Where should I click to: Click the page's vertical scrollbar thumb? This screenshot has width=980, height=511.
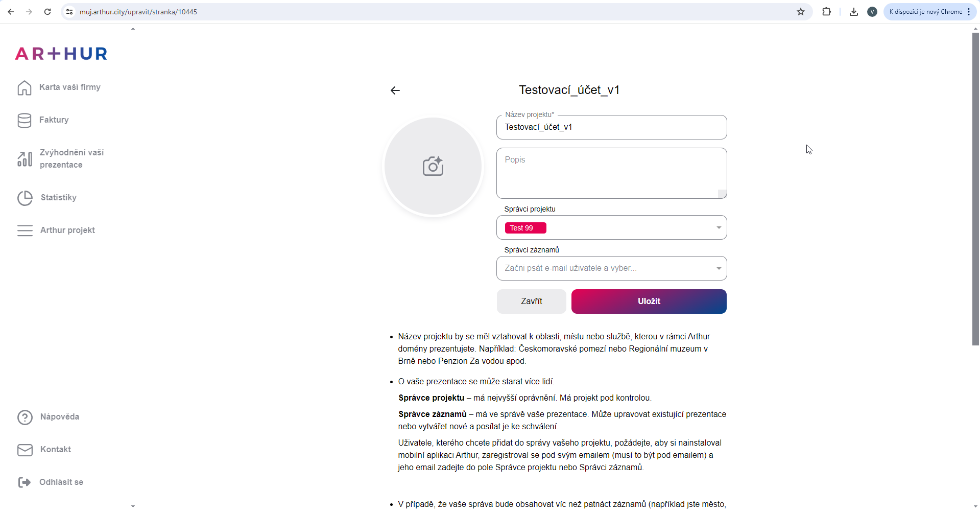pos(975,189)
